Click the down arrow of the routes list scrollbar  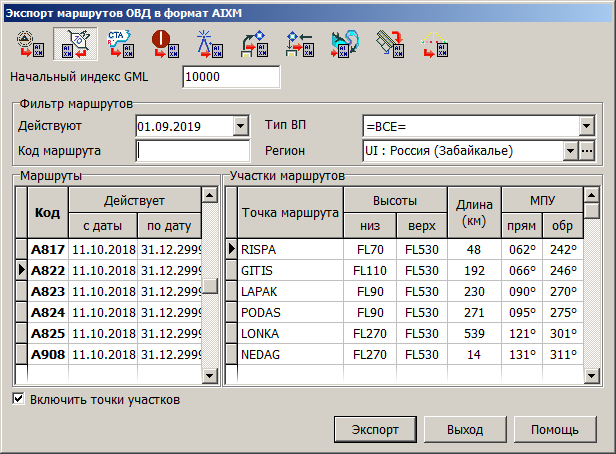coord(210,375)
